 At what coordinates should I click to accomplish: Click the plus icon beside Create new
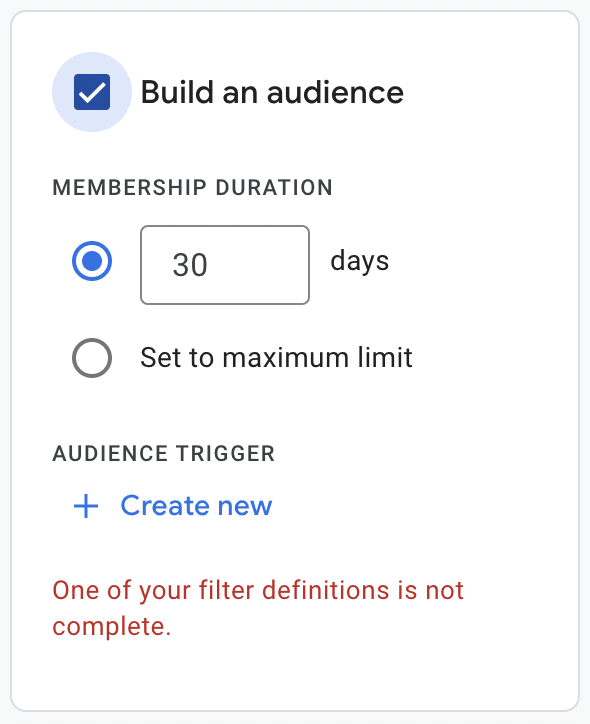point(86,506)
